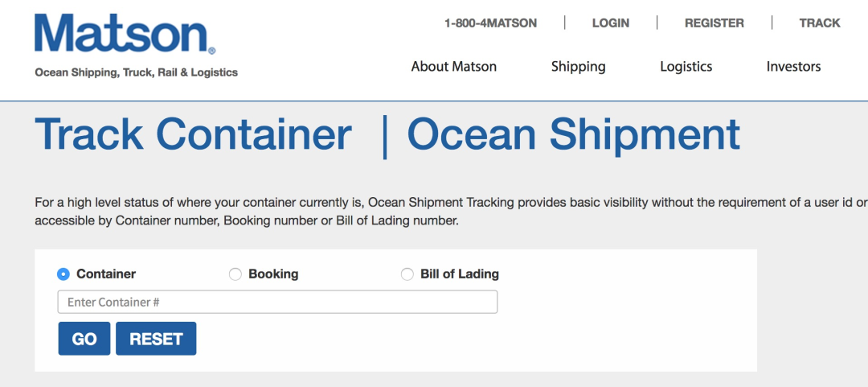Screen dimensions: 868x387
Task: Open the LOGIN link
Action: [x=611, y=23]
